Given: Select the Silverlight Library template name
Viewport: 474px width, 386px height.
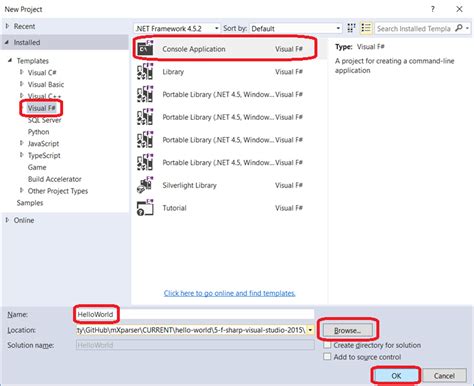Looking at the screenshot, I should pos(189,185).
